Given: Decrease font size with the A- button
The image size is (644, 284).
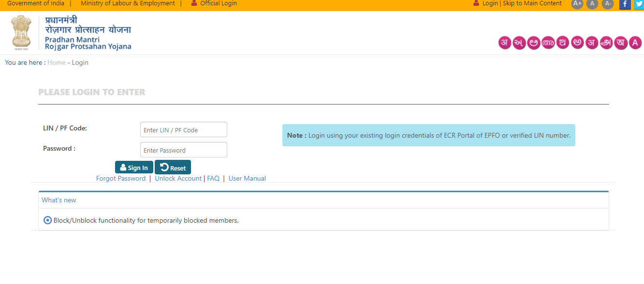Looking at the screenshot, I should [608, 3].
